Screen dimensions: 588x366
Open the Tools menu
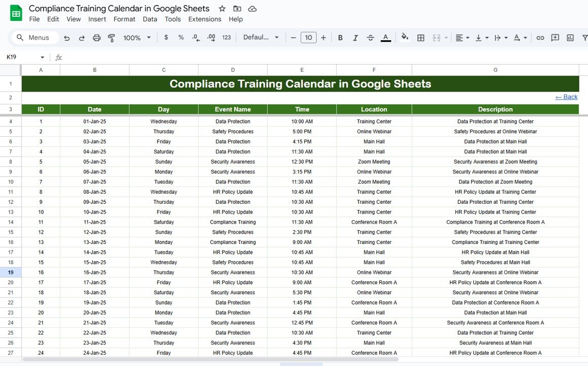pyautogui.click(x=173, y=19)
